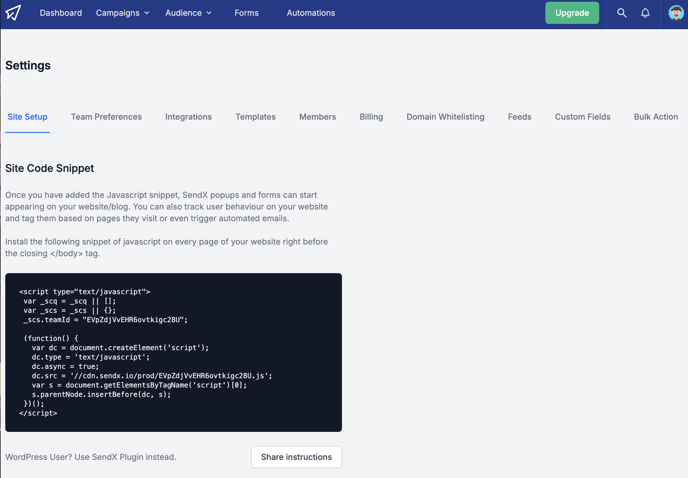Open the user avatar menu
Screen dimensions: 688x478
point(676,13)
